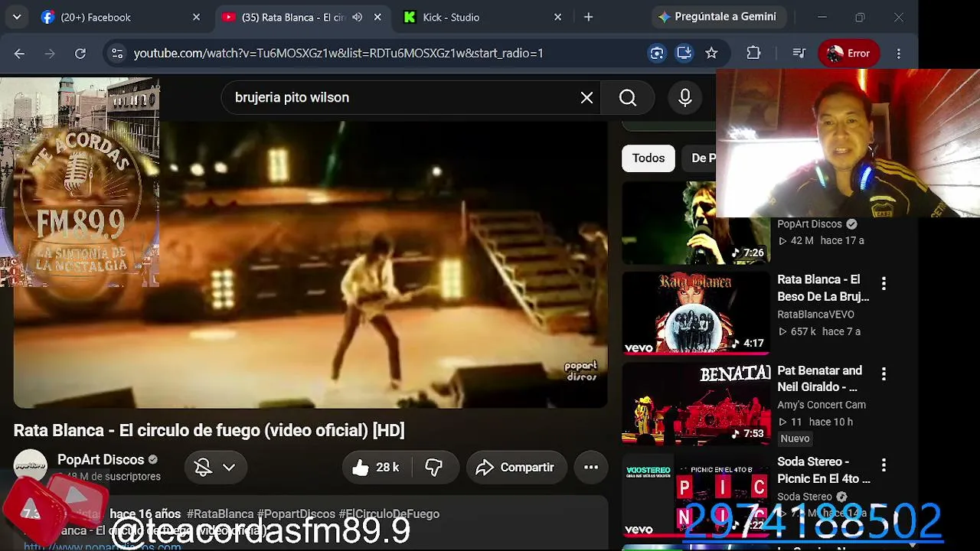Open the browser tab list dropdown
The image size is (980, 551).
(17, 17)
